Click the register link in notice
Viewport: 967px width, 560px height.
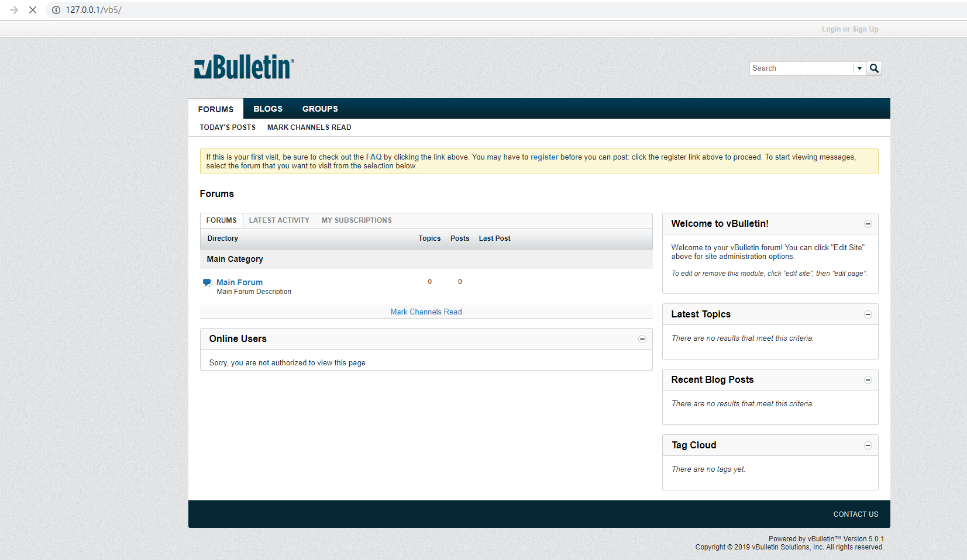point(544,157)
